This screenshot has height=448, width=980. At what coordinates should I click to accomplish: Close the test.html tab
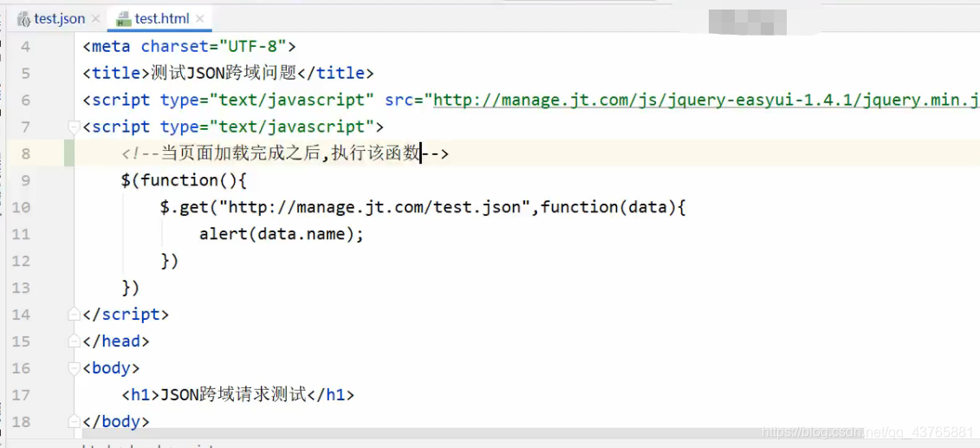(x=199, y=19)
